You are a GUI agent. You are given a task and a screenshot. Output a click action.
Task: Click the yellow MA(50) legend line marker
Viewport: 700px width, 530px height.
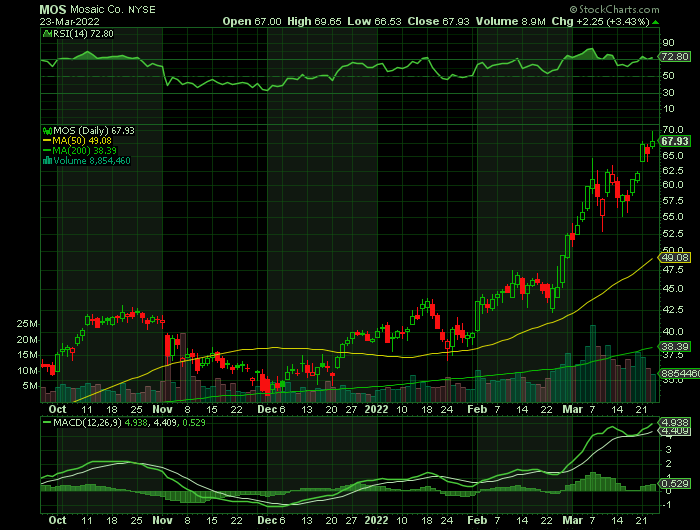click(47, 141)
